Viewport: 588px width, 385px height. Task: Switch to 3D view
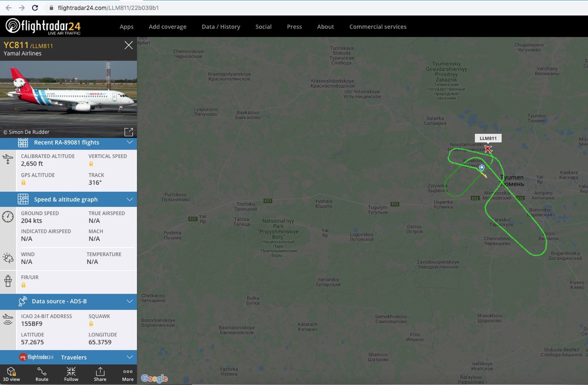[11, 374]
